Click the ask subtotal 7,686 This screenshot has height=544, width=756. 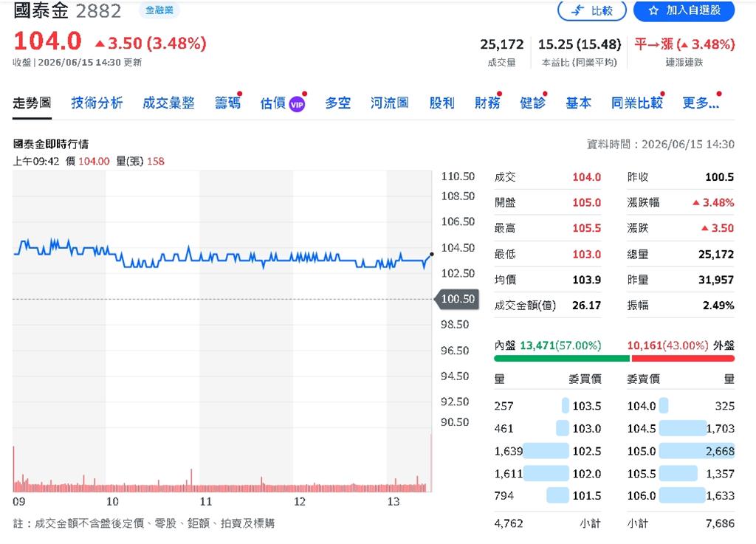pos(720,523)
